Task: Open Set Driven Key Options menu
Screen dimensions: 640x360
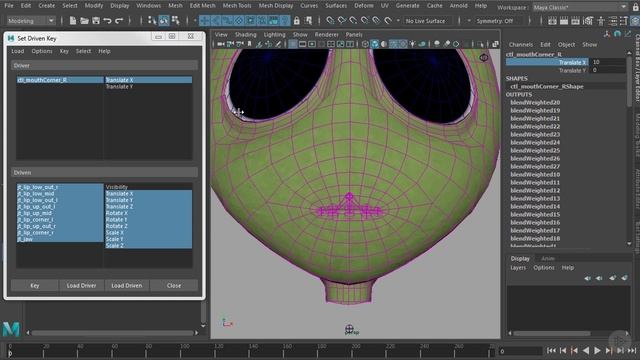Action: [42, 51]
